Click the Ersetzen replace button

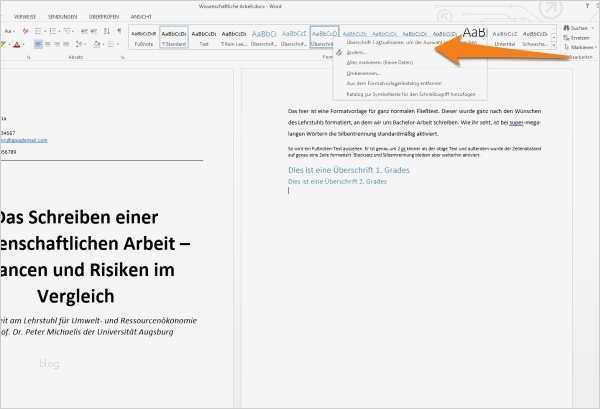tap(576, 38)
